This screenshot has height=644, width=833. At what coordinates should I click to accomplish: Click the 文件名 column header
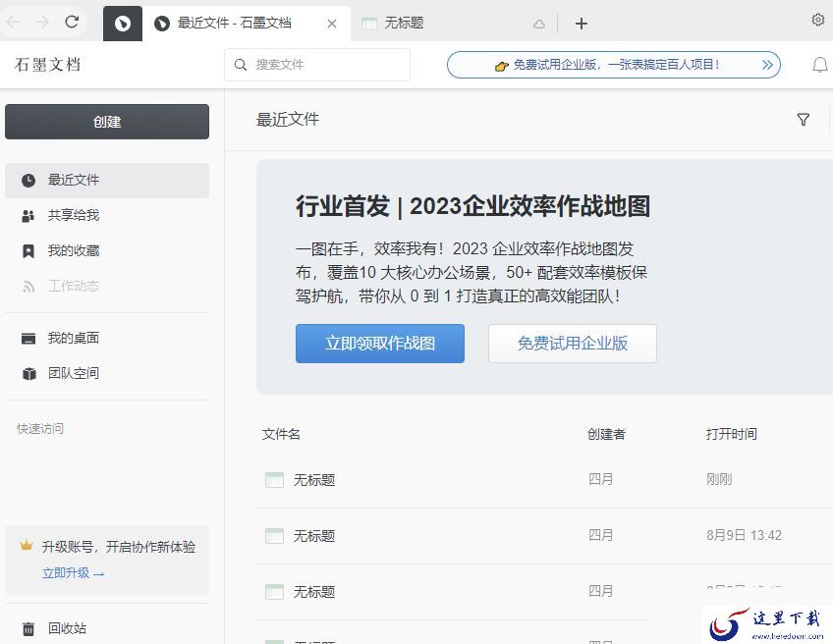pyautogui.click(x=281, y=434)
